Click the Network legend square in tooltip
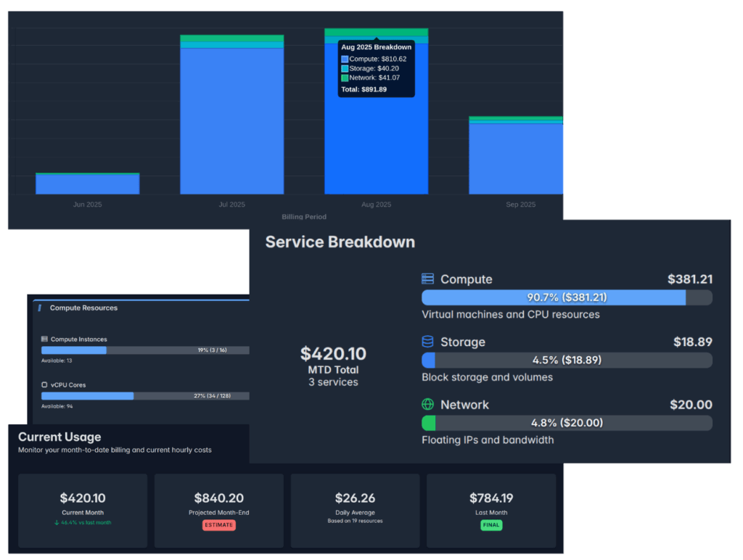The image size is (743, 560). click(345, 78)
